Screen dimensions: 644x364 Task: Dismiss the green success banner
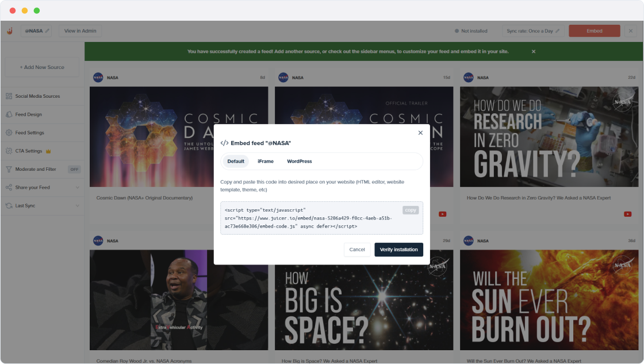533,52
